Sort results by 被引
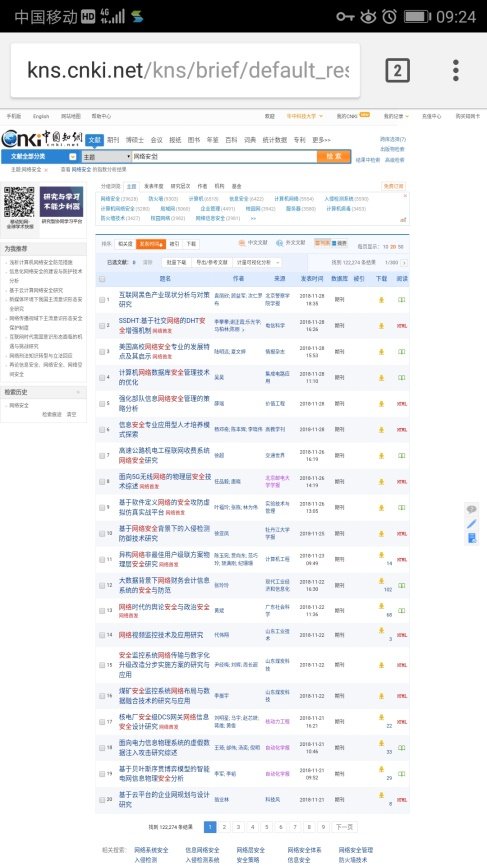The image size is (487, 866). click(174, 244)
